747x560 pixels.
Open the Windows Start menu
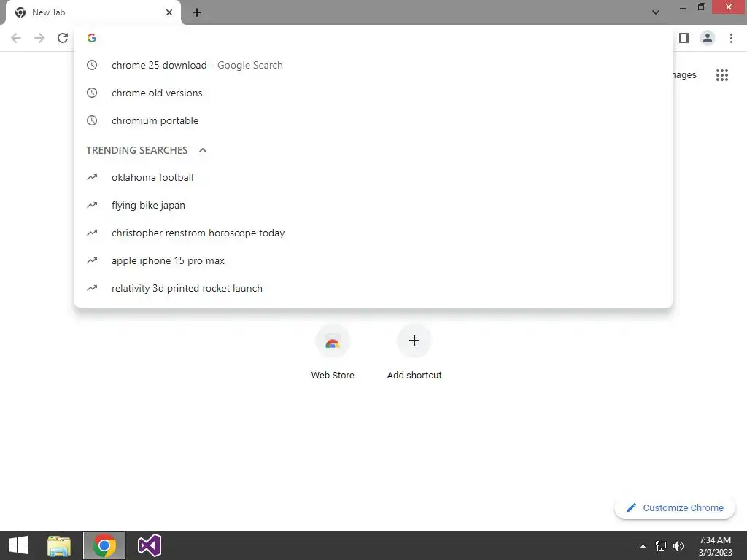[18, 545]
